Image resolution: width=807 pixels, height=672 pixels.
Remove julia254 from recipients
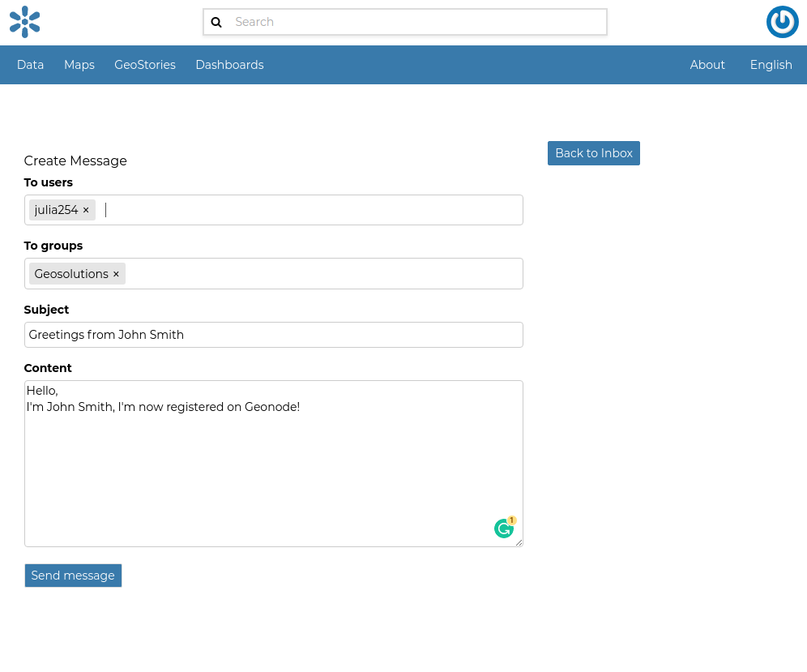86,211
